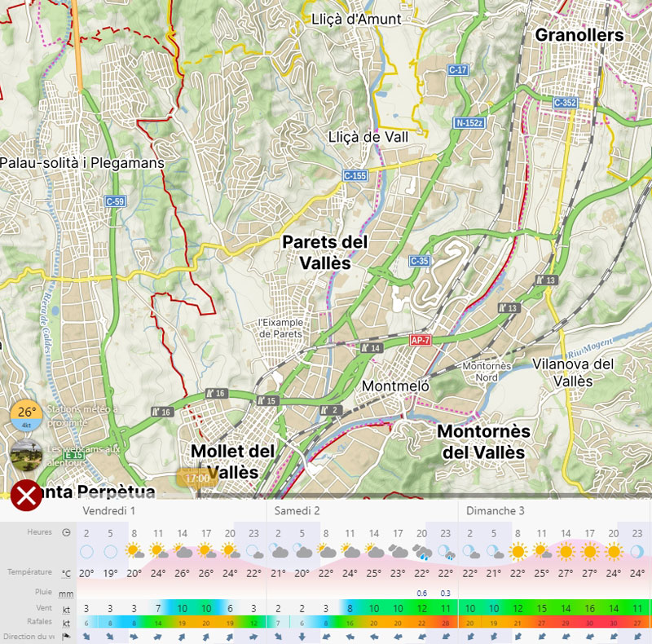Click the wind flag icon in Direction row
652x644 pixels.
(x=66, y=637)
